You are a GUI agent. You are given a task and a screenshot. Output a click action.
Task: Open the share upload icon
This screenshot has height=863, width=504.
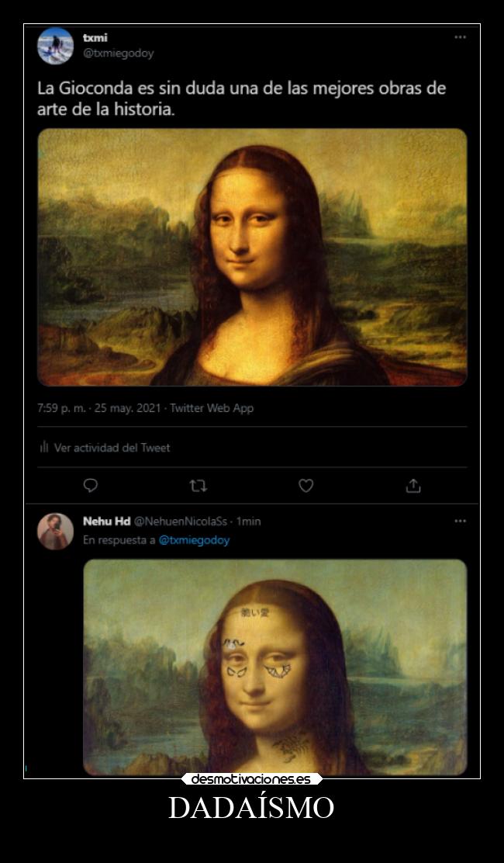[x=413, y=486]
